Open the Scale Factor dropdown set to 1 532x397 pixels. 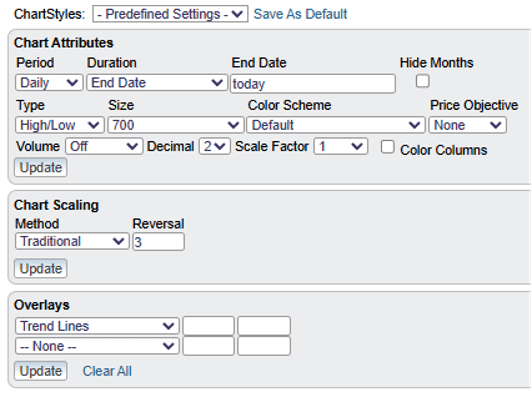[x=341, y=147]
